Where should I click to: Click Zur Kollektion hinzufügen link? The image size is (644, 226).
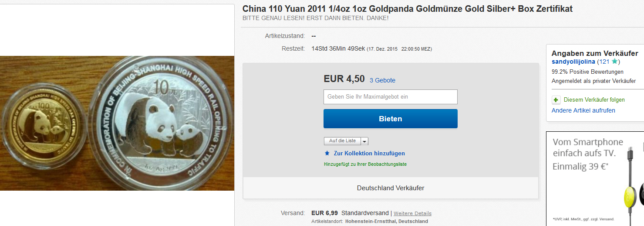(369, 154)
